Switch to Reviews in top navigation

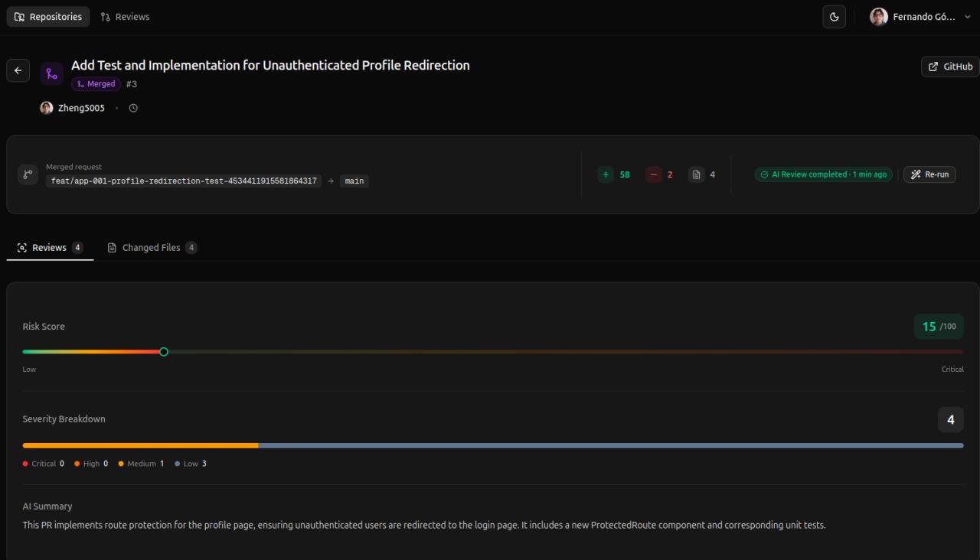pos(125,17)
